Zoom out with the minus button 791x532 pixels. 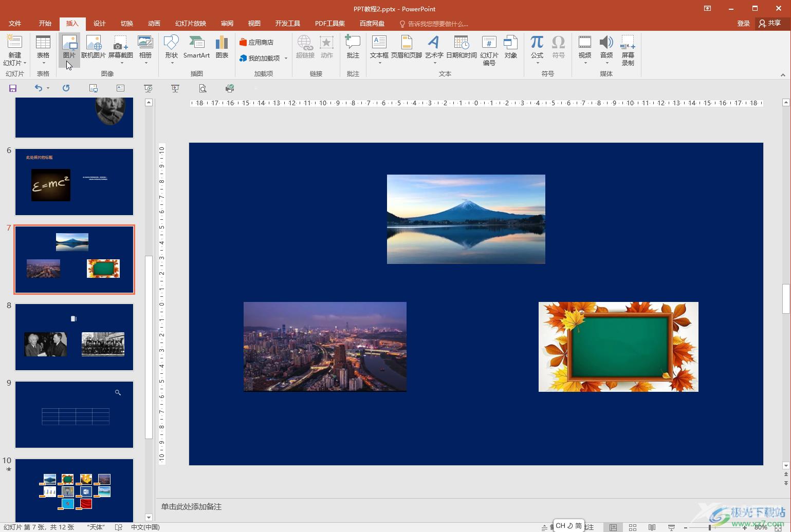pyautogui.click(x=686, y=527)
